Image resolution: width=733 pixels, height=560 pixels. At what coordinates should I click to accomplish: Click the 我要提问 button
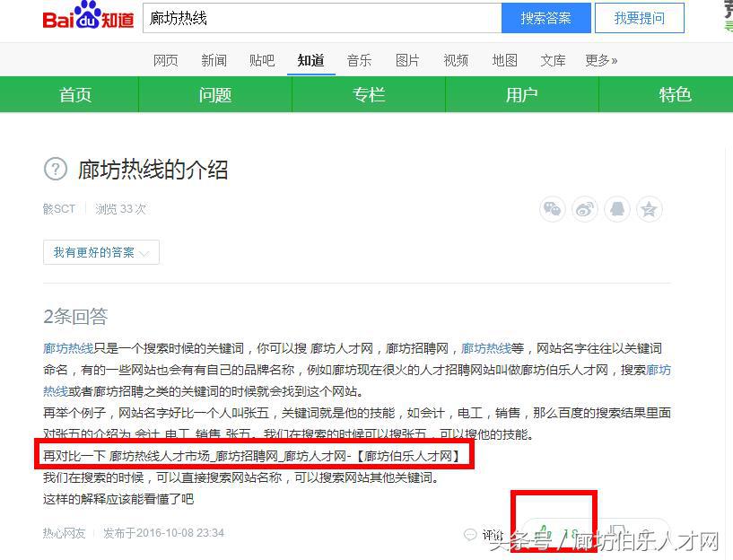(640, 18)
